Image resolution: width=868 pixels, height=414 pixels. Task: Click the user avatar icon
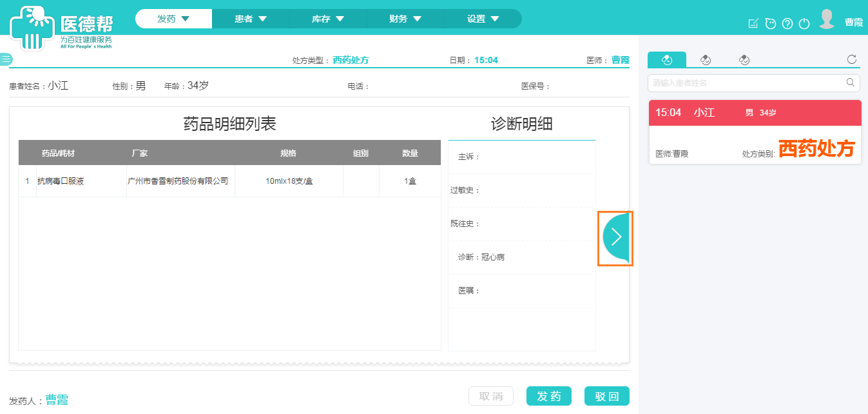pyautogui.click(x=827, y=19)
